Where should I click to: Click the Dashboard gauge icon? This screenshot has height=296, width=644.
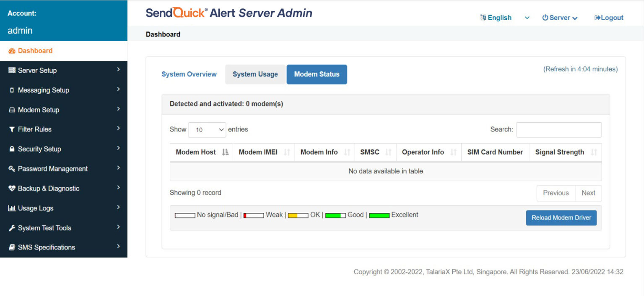[x=12, y=51]
